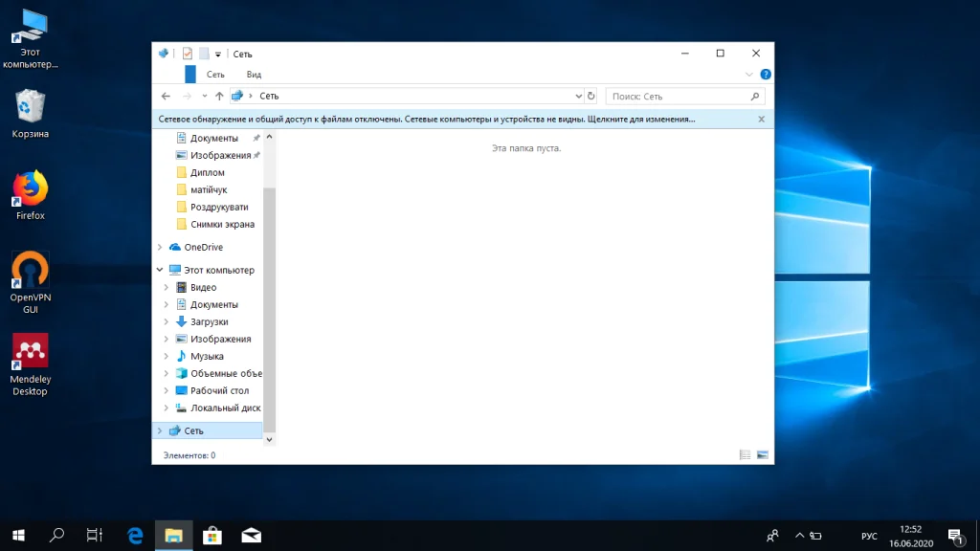Expand the OneDrive tree node
980x551 pixels.
click(160, 247)
